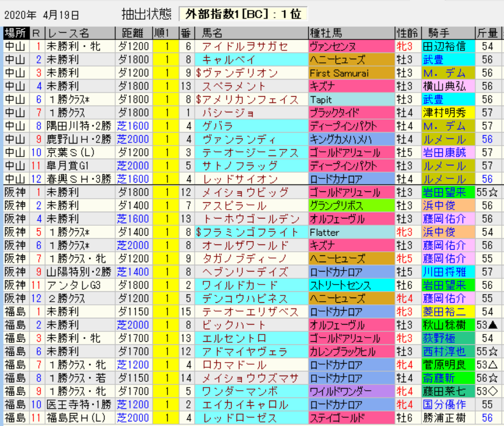
Task: Click the date 2020年 4月19日
Action: (x=42, y=14)
